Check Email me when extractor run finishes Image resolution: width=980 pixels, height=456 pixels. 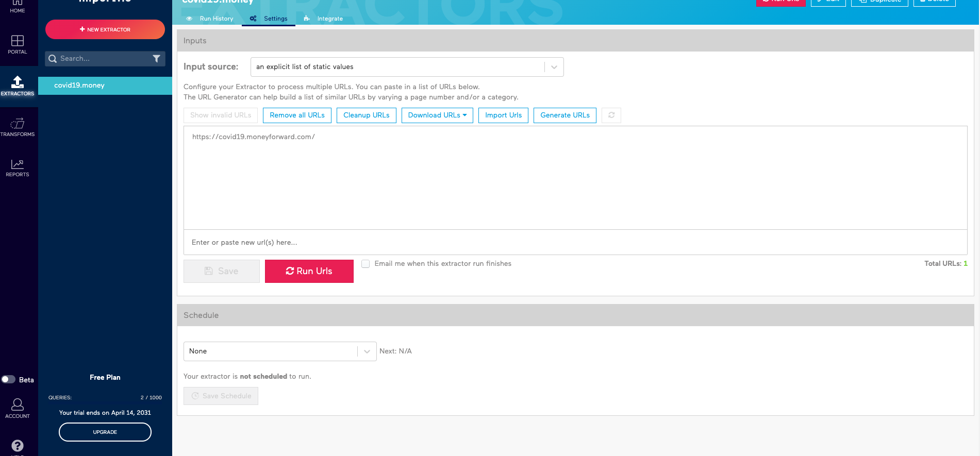click(x=366, y=264)
